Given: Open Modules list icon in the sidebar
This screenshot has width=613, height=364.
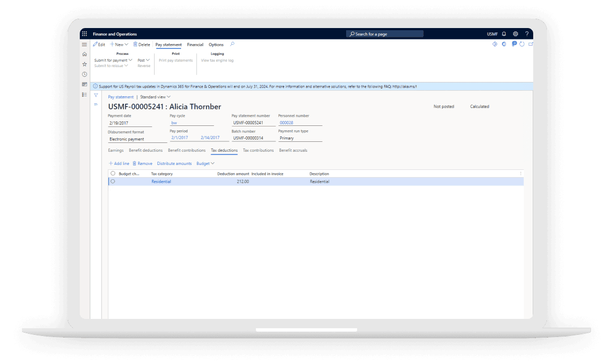Looking at the screenshot, I should click(84, 95).
